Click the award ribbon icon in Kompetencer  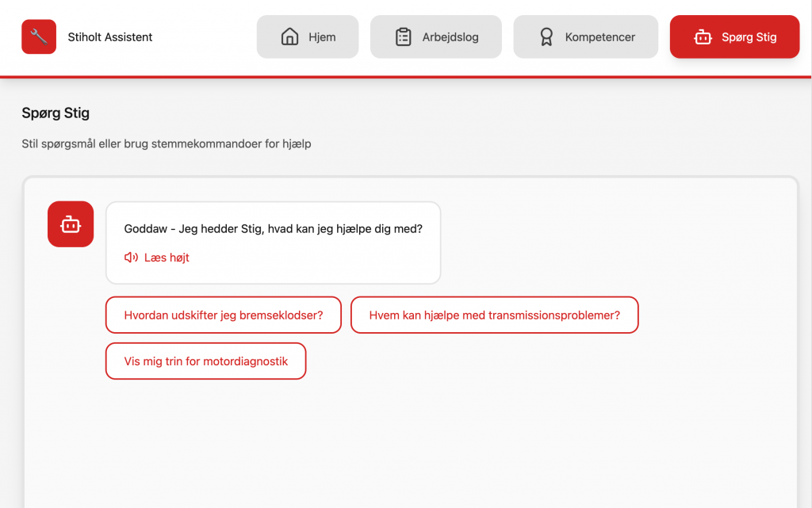pyautogui.click(x=546, y=36)
